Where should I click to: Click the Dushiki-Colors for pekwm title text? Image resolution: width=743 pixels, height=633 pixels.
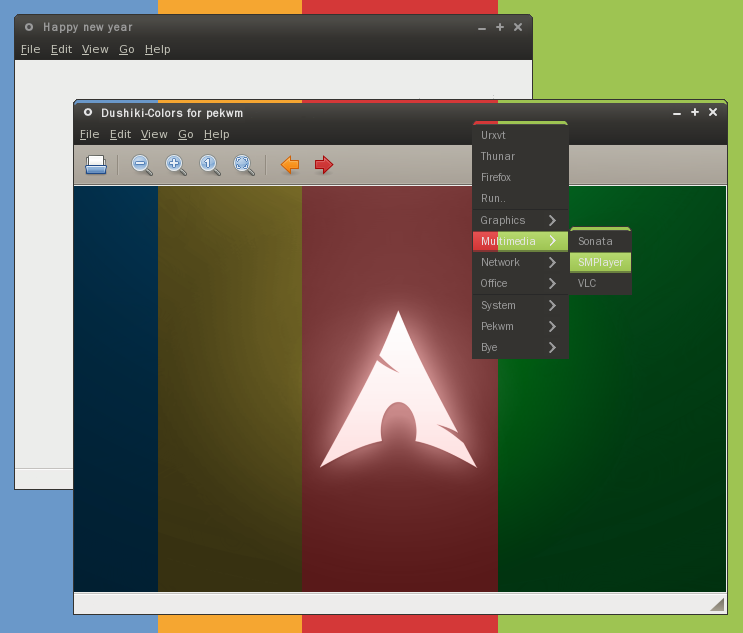coord(172,113)
